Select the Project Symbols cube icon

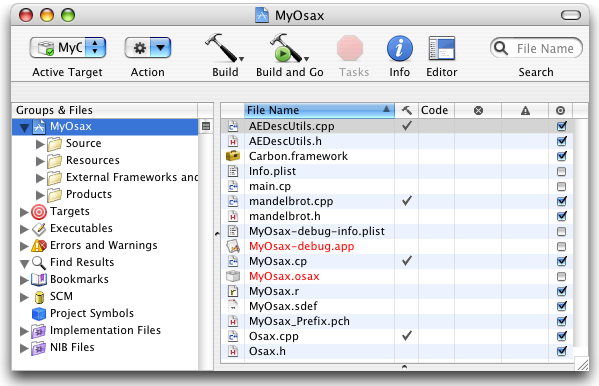coord(39,314)
